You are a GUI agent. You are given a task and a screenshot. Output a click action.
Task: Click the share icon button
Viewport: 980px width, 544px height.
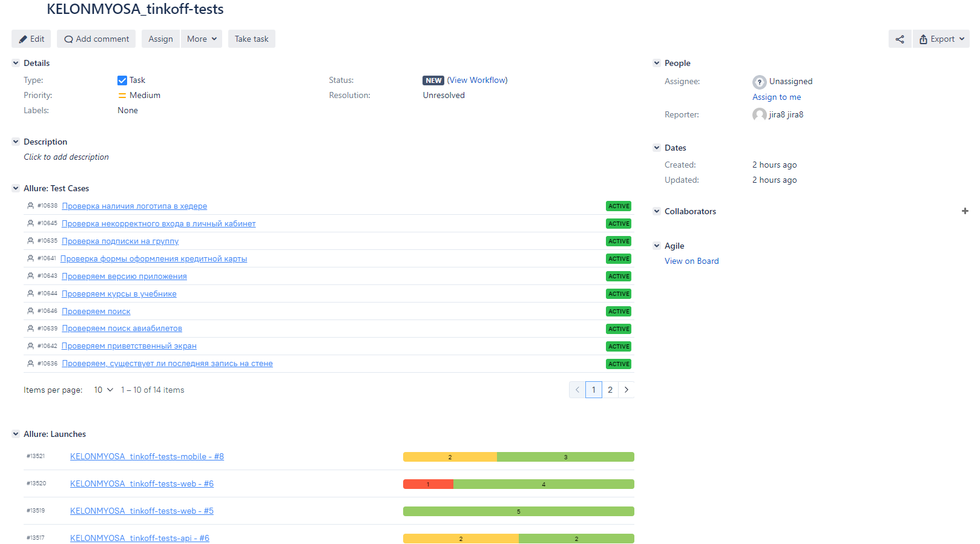[899, 39]
